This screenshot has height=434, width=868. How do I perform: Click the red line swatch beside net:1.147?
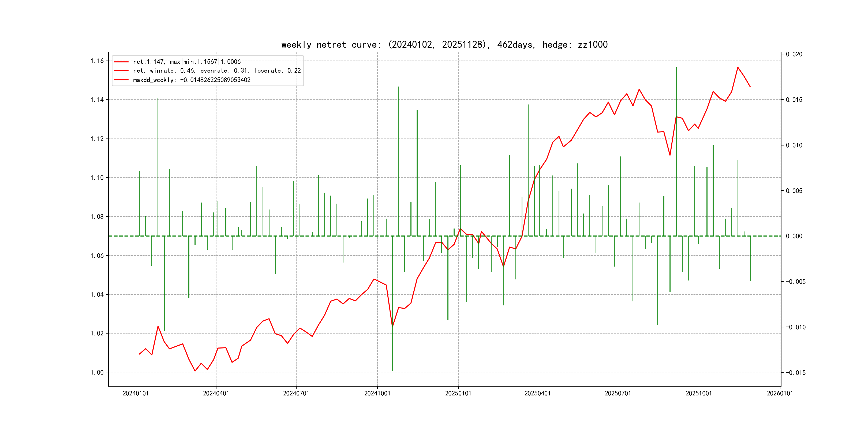[x=121, y=62]
